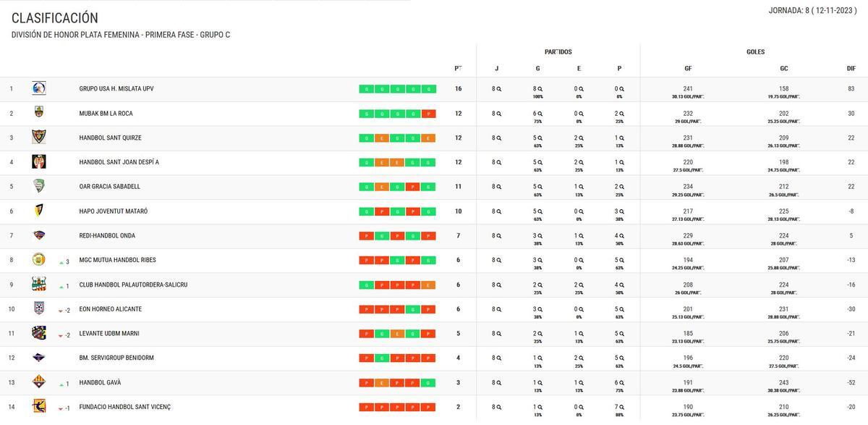Click the GRUPO USA H. MISLATA UPV crest
868x425 pixels.
pos(38,88)
